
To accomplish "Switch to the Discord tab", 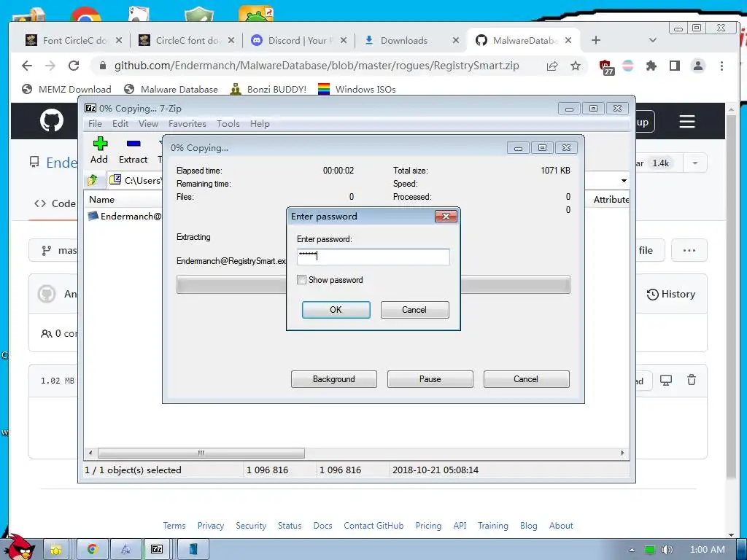I will (x=298, y=41).
